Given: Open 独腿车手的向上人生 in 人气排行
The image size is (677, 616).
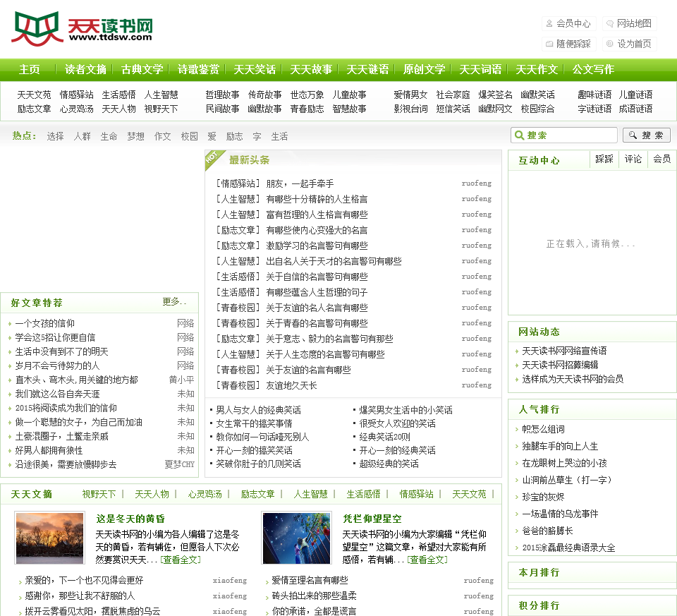Looking at the screenshot, I should pos(560,446).
